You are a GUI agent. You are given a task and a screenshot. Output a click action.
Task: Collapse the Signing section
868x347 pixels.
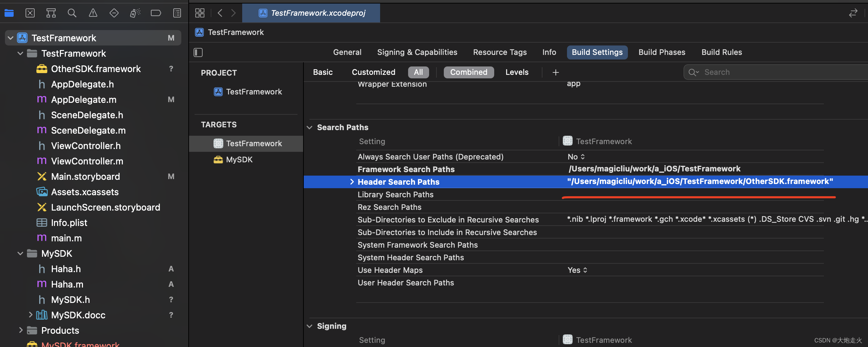point(309,326)
